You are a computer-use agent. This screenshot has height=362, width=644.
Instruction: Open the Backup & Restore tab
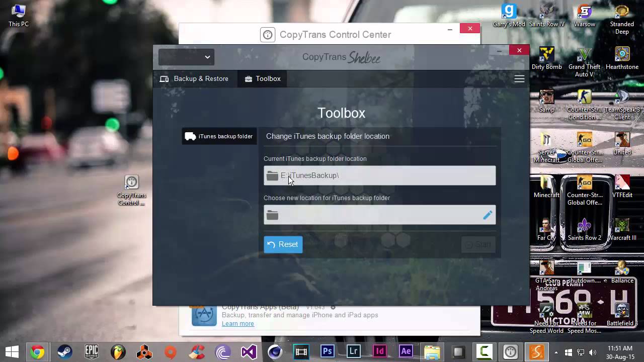click(x=194, y=79)
